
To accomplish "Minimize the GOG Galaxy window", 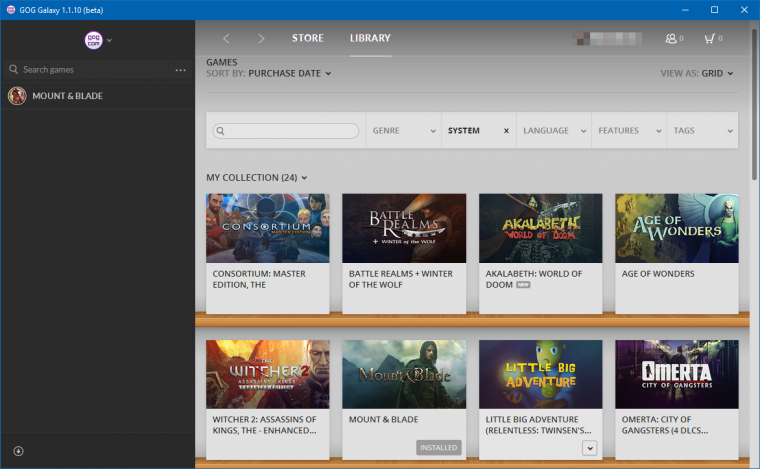I will point(685,10).
